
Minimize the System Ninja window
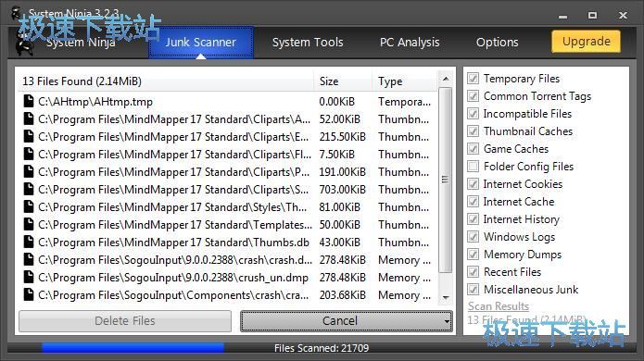coord(563,16)
